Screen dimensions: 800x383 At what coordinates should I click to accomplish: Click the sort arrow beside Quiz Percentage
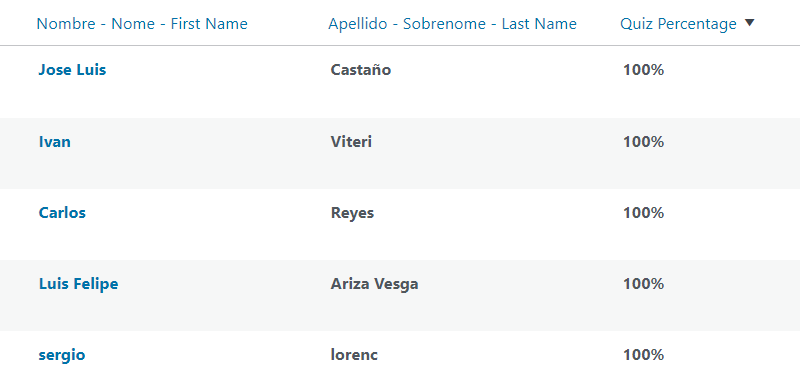749,22
